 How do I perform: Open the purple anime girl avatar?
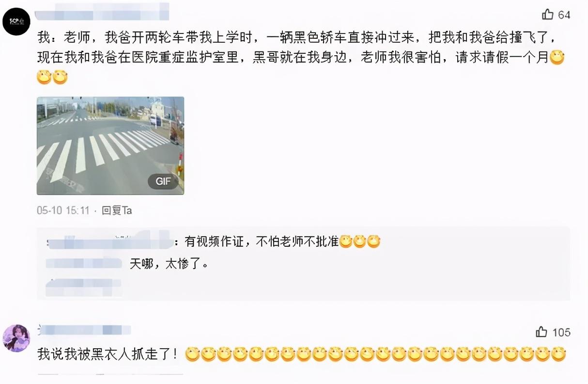click(x=16, y=338)
